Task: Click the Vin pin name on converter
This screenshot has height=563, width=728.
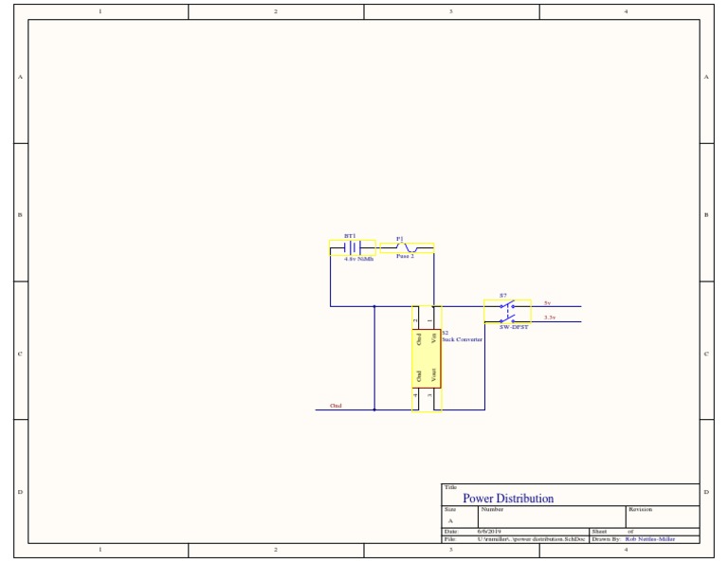Action: point(433,337)
